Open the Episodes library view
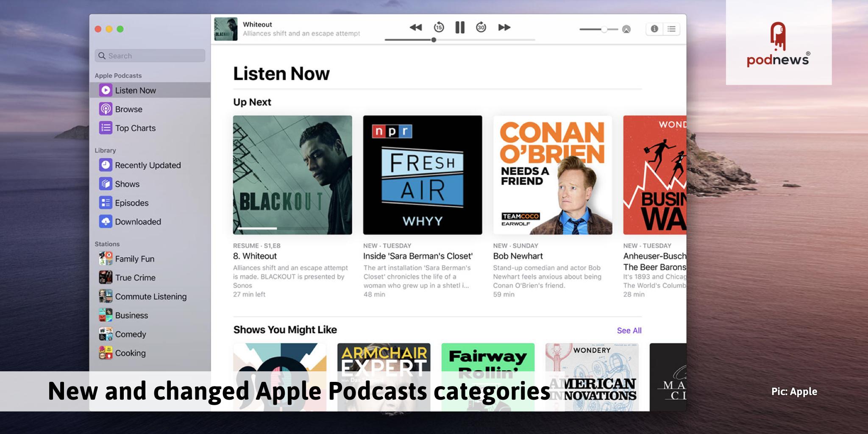Screen dimensions: 868x434 [131, 203]
